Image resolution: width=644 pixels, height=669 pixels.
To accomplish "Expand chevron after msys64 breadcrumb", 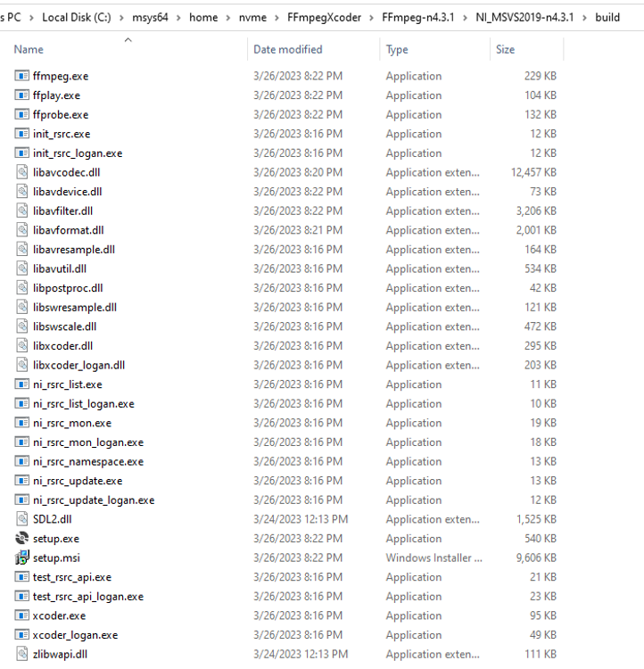I will click(x=178, y=18).
